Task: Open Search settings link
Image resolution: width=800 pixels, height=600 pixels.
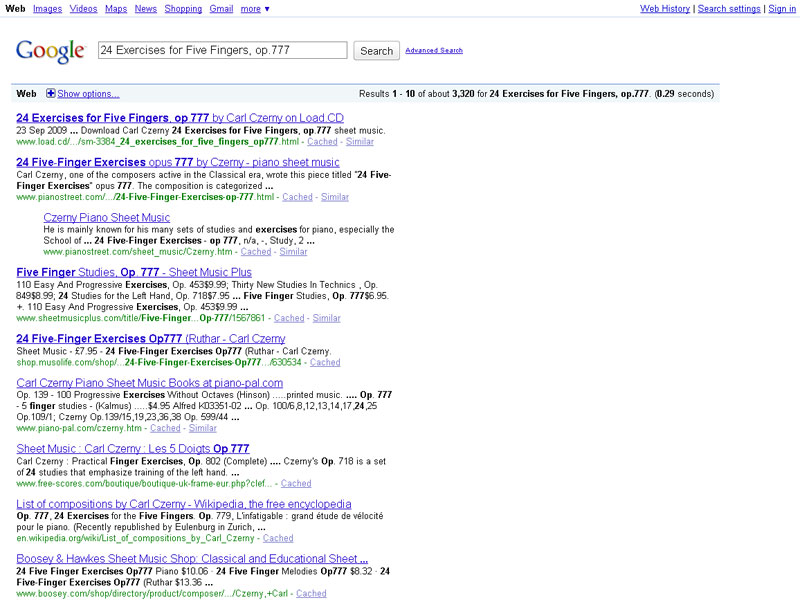Action: pos(729,9)
